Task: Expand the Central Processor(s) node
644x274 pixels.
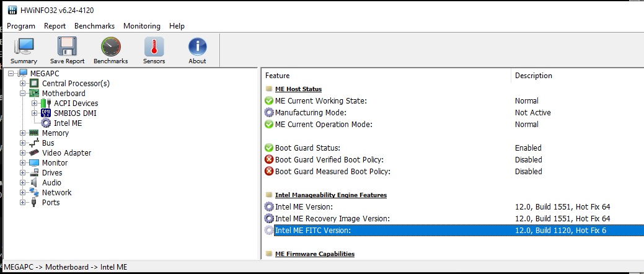Action: tap(23, 84)
